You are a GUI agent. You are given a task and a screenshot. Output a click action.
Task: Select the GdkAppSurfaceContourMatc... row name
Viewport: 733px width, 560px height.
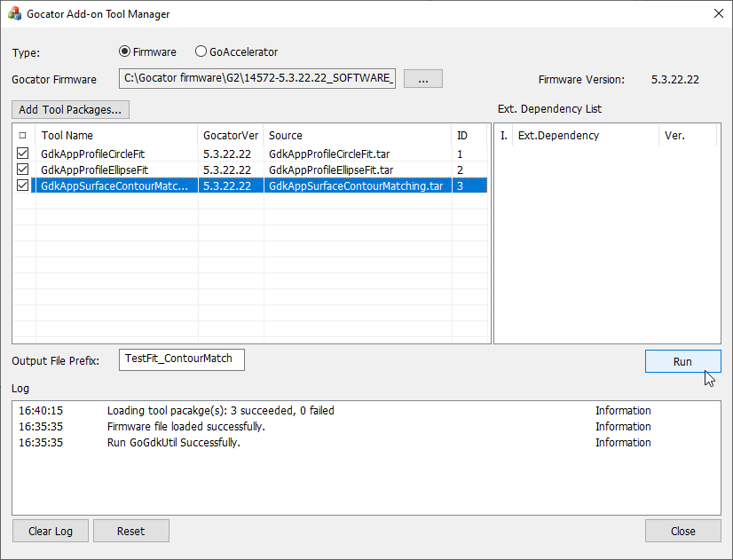point(114,185)
